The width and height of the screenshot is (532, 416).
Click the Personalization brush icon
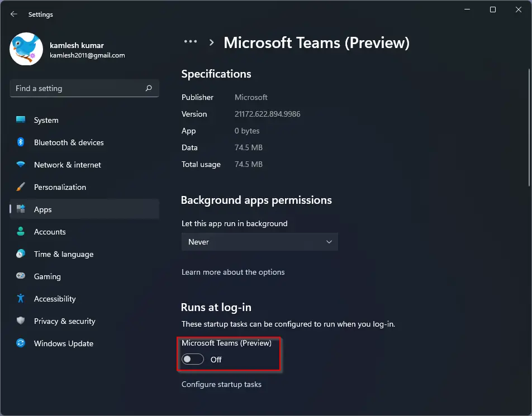click(21, 187)
